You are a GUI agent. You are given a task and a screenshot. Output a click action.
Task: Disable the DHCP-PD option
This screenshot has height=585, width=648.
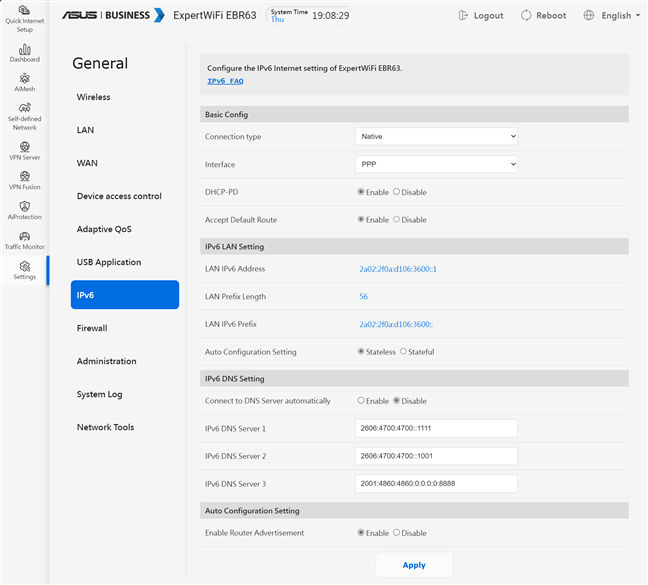point(397,192)
